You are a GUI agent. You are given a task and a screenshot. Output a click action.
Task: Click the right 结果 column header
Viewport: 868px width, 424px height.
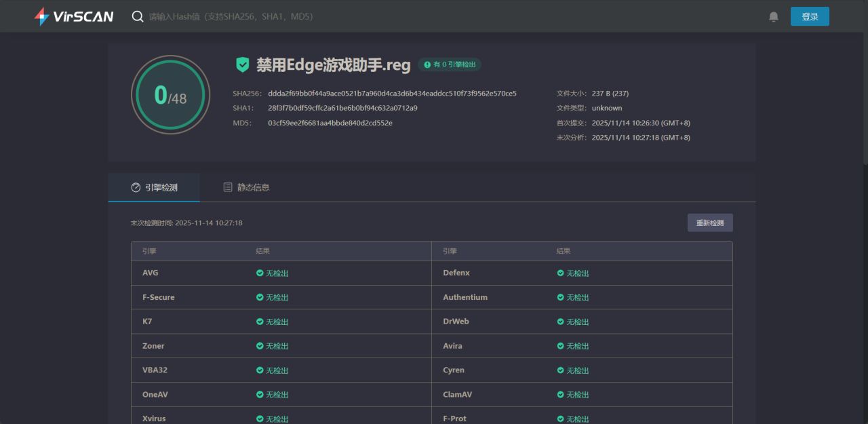[564, 251]
